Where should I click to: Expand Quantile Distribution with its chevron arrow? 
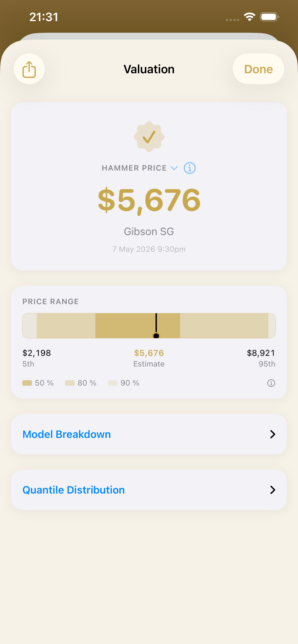pos(273,490)
